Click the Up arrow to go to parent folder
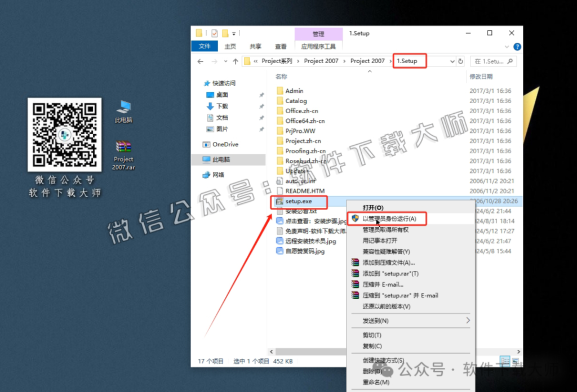This screenshot has width=577, height=392. (x=235, y=61)
